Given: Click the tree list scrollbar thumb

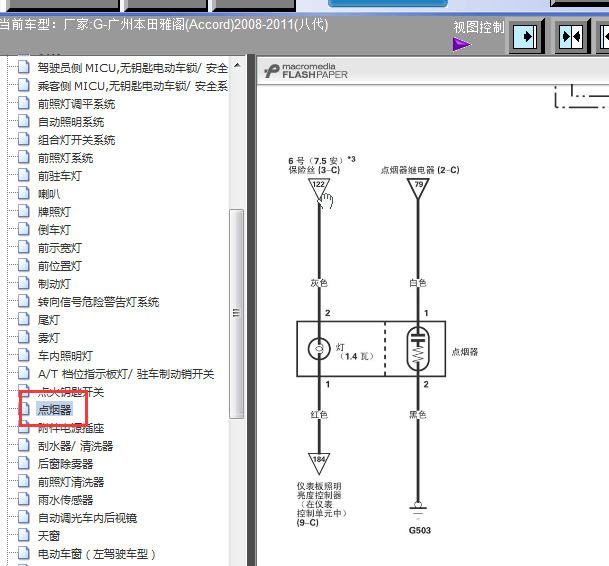Looking at the screenshot, I should [x=236, y=313].
